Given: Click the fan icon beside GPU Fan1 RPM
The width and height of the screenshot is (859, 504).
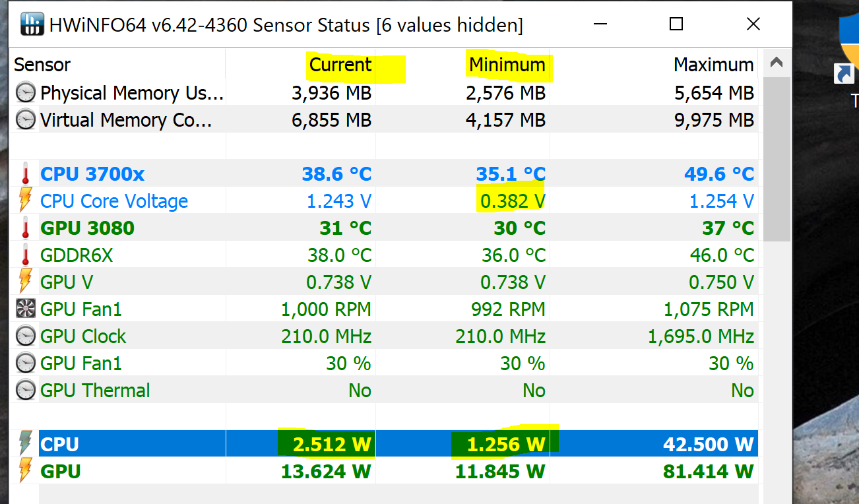Looking at the screenshot, I should (x=25, y=309).
